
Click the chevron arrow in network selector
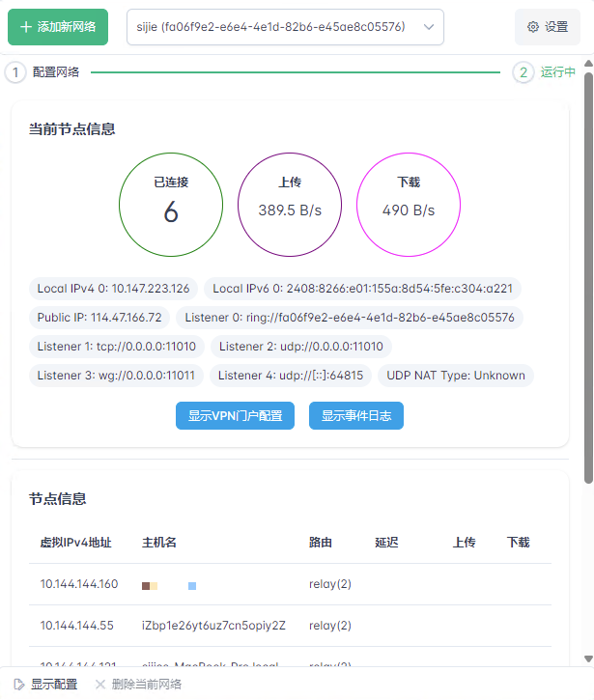click(x=429, y=27)
